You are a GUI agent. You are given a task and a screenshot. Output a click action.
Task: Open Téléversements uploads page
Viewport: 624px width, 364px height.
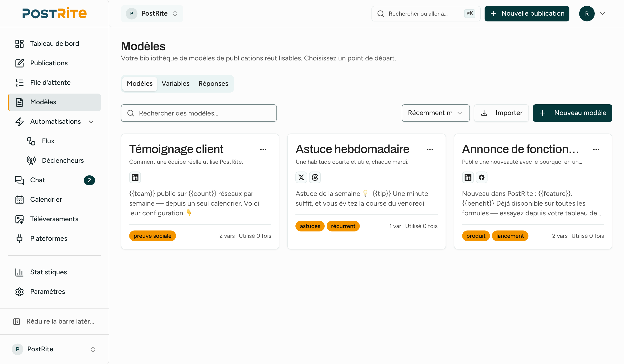(x=54, y=219)
